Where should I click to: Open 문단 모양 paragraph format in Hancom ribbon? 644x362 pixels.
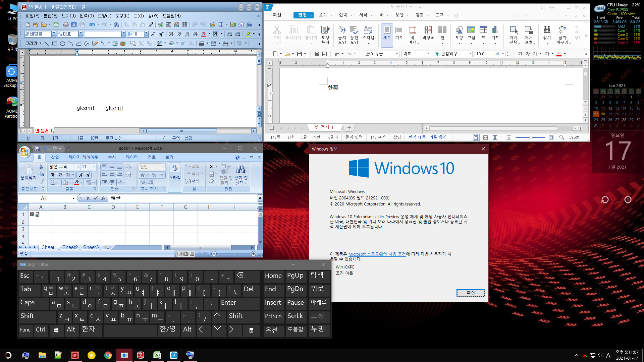tap(354, 35)
